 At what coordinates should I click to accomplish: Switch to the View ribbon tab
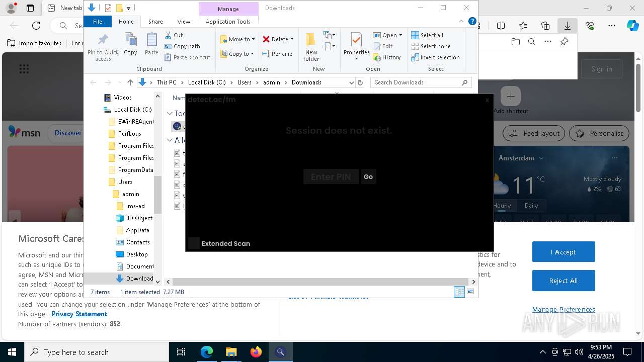click(x=184, y=22)
